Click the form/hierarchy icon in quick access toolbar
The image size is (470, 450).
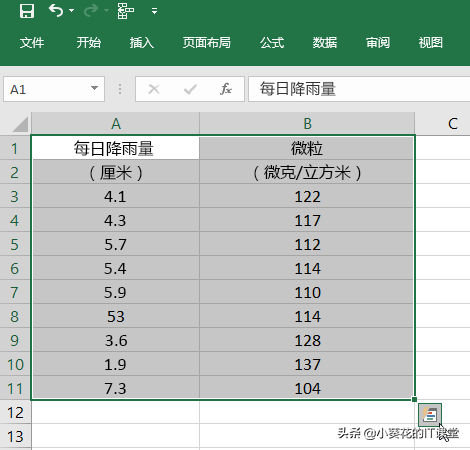126,11
